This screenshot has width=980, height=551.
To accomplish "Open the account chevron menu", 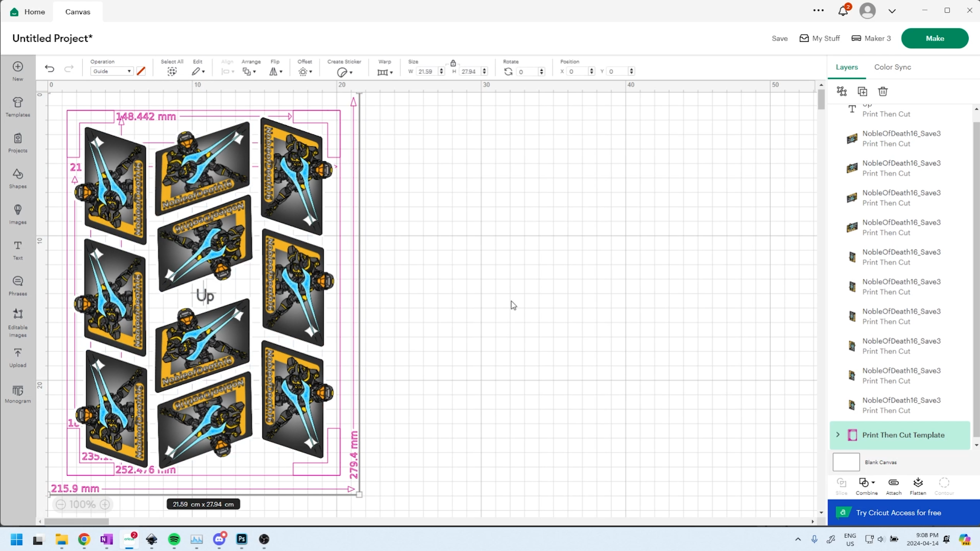I will [x=892, y=11].
